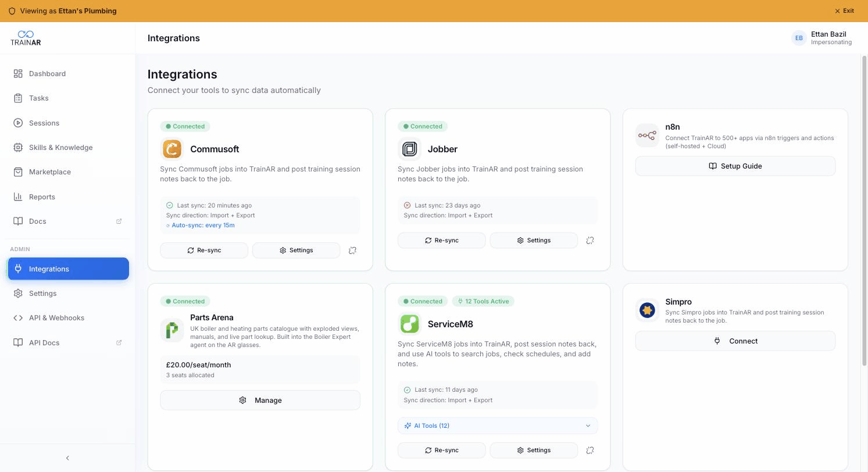The width and height of the screenshot is (868, 472).
Task: Click the Parts Arena logo
Action: (x=172, y=330)
